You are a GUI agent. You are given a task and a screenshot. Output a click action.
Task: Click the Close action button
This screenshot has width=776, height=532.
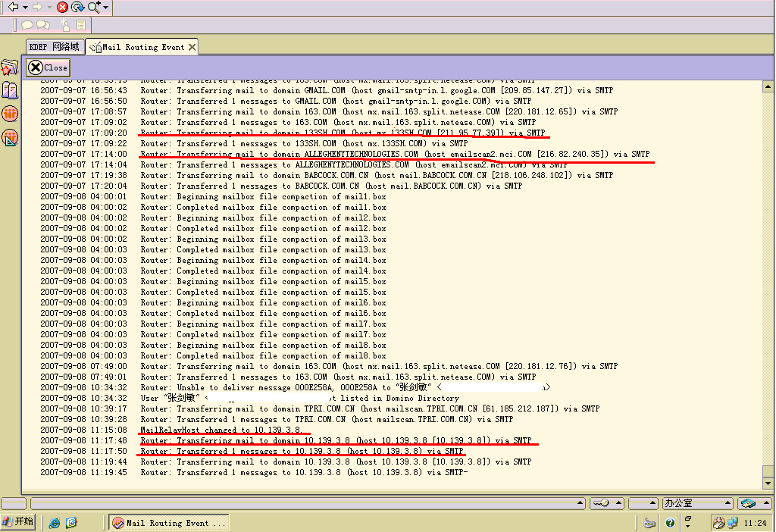48,67
